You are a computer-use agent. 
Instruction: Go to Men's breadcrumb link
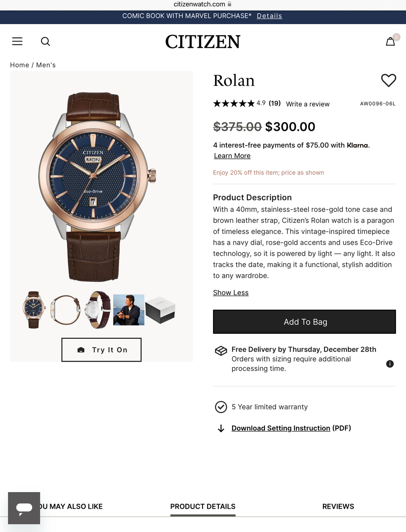coord(46,65)
